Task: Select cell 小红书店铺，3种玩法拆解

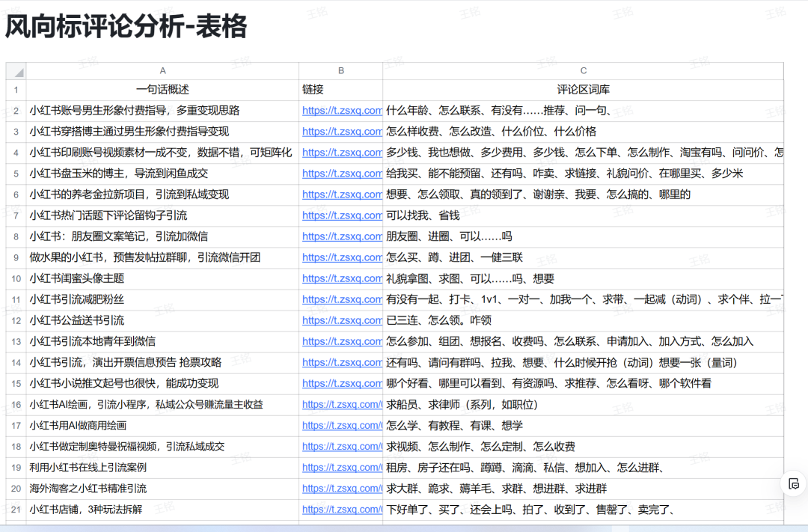Action: (x=162, y=510)
